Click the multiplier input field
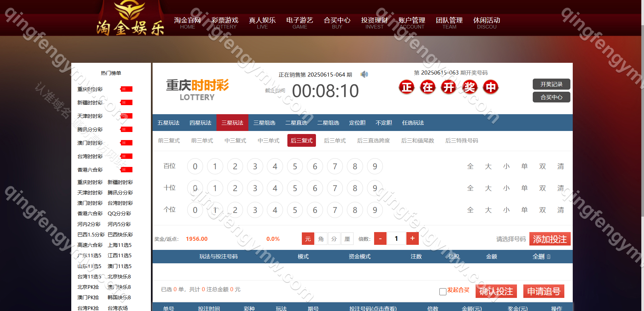The height and width of the screenshot is (311, 644). click(x=396, y=238)
